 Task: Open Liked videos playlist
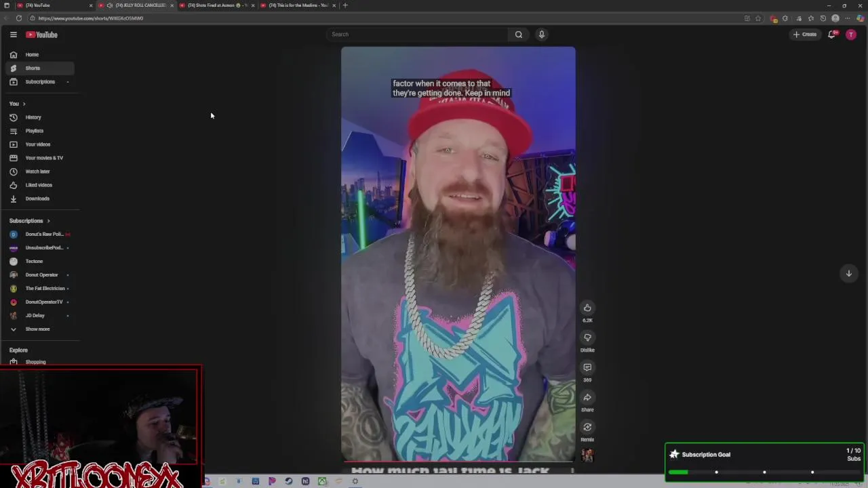tap(40, 185)
